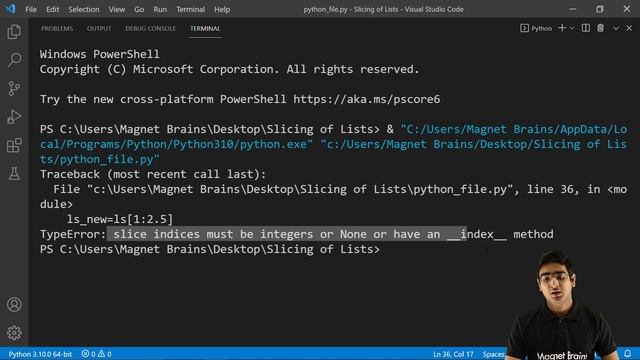Screen dimensions: 640x360
Task: Open the Search view icon
Action: (x=14, y=60)
